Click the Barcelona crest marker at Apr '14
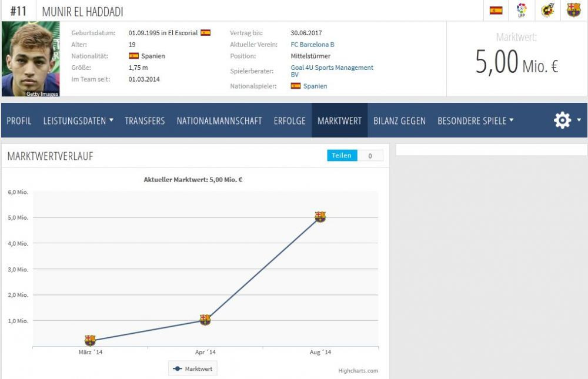The width and height of the screenshot is (588, 379). click(x=205, y=320)
